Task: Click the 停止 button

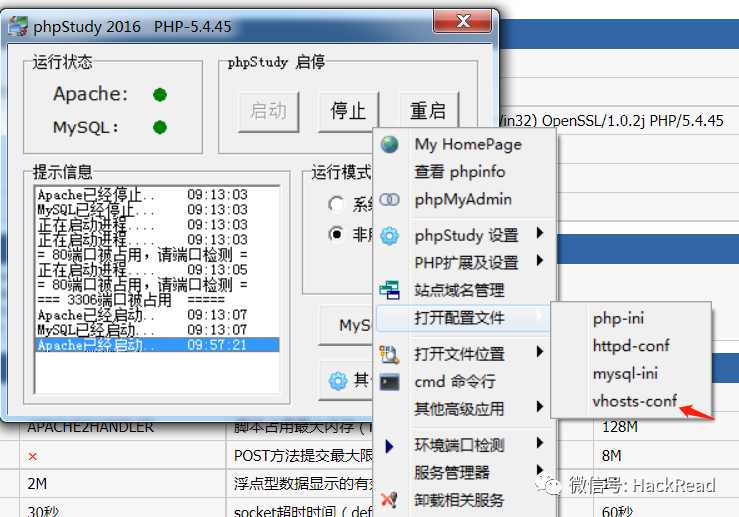Action: tap(348, 112)
